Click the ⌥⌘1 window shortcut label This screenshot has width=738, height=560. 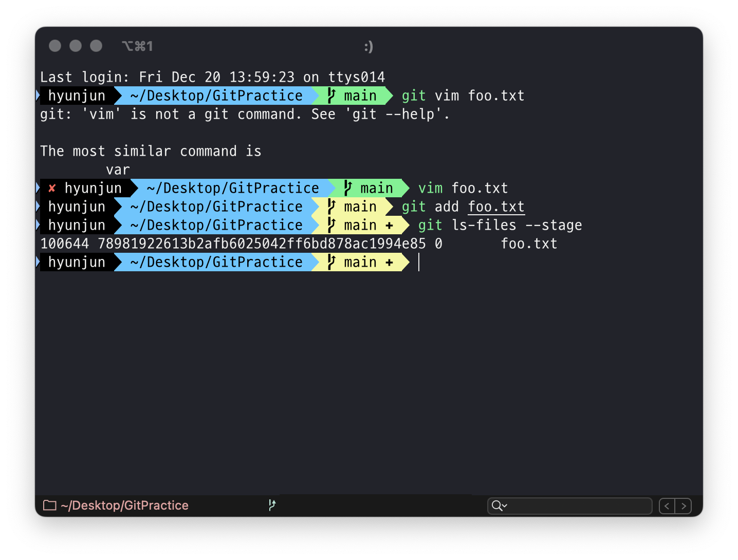(x=137, y=46)
